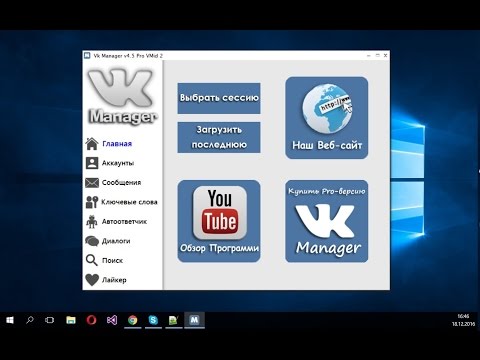Open the Лайкер heart icon
The width and height of the screenshot is (480, 360).
coord(92,280)
